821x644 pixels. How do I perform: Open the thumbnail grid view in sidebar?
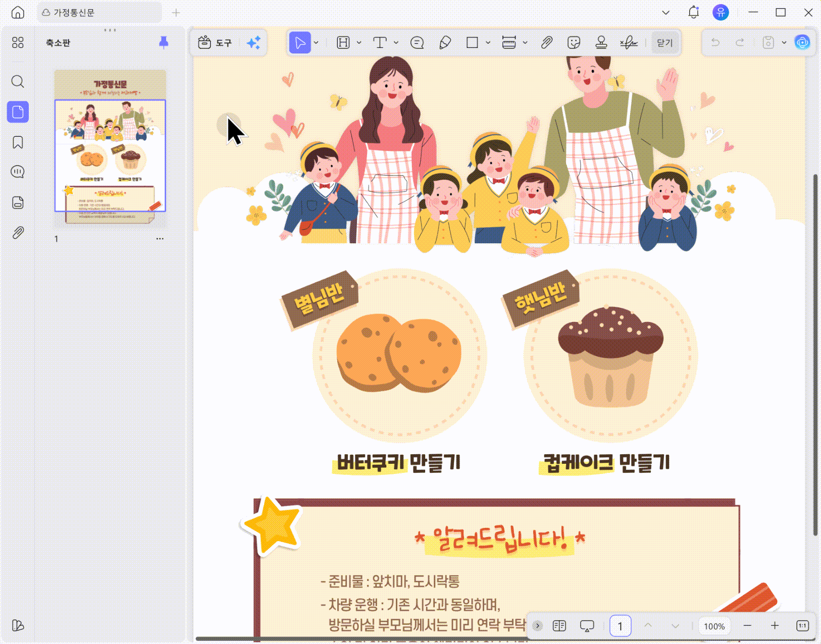pyautogui.click(x=18, y=42)
